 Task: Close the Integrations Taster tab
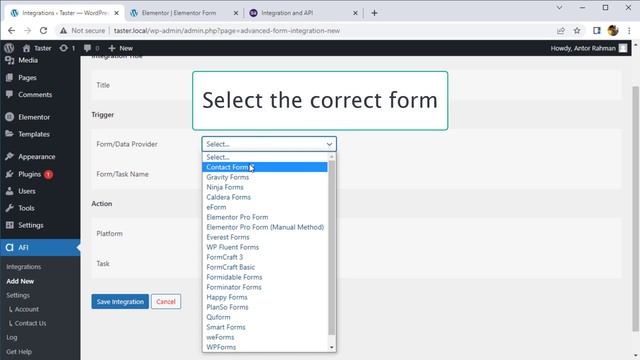click(116, 13)
